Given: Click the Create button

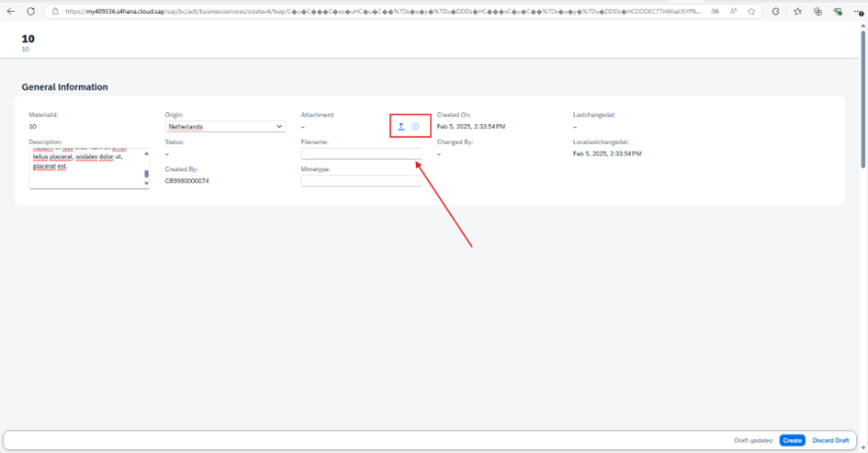Looking at the screenshot, I should [x=792, y=440].
